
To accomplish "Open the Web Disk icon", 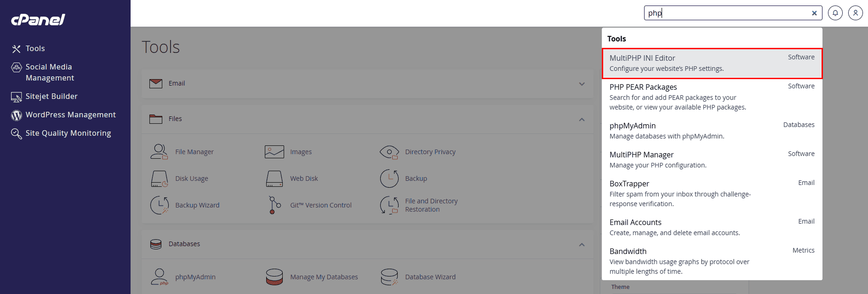I will 274,179.
